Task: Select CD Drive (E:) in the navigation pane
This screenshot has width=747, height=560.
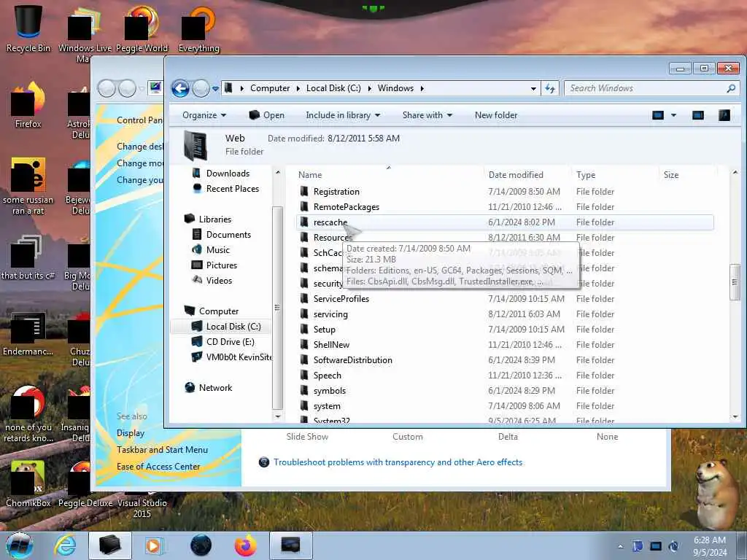Action: 230,341
